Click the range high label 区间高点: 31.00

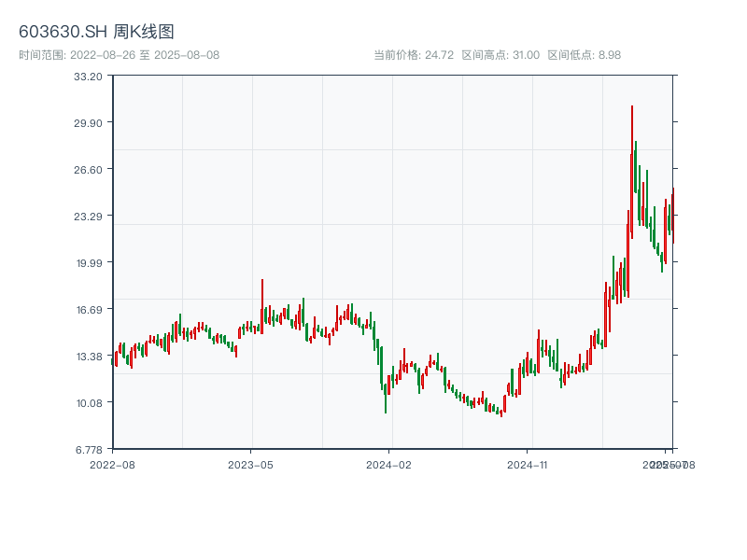[x=500, y=55]
